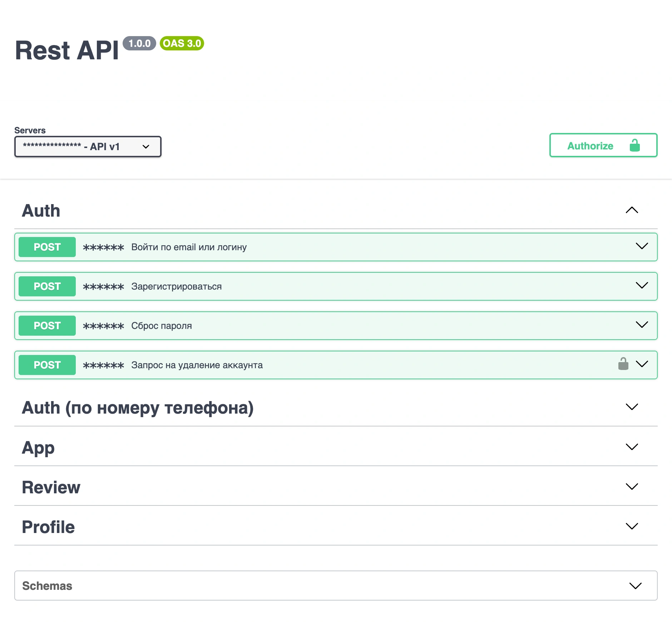Open the Profile tag heading
672x622 pixels.
(48, 527)
